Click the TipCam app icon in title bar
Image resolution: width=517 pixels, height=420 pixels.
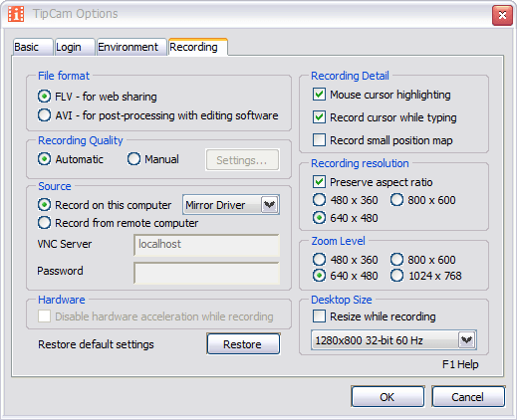16,14
